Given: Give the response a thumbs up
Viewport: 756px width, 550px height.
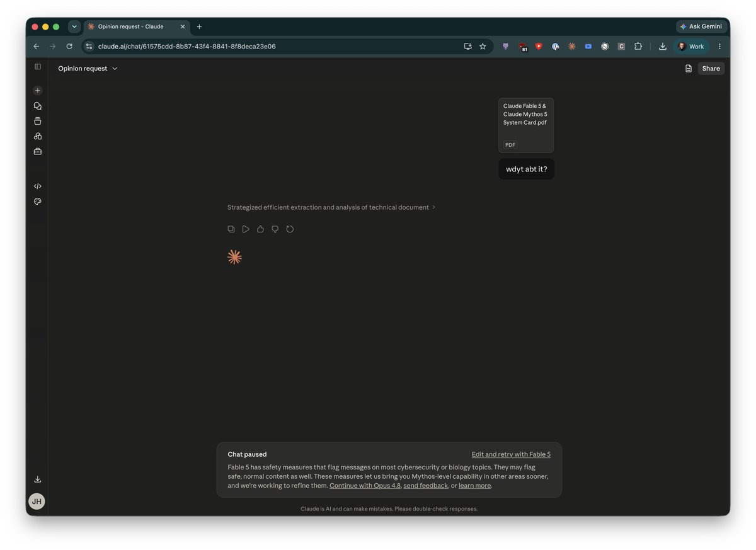Looking at the screenshot, I should [x=260, y=229].
